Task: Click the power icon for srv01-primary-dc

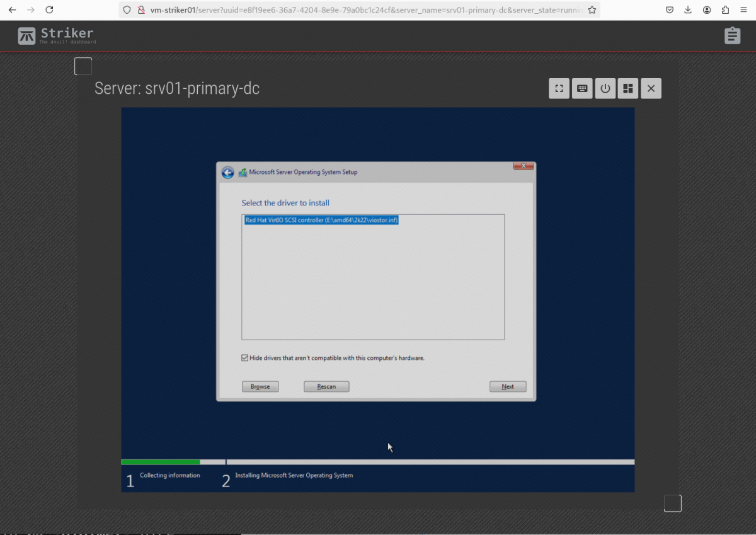Action: pyautogui.click(x=605, y=89)
